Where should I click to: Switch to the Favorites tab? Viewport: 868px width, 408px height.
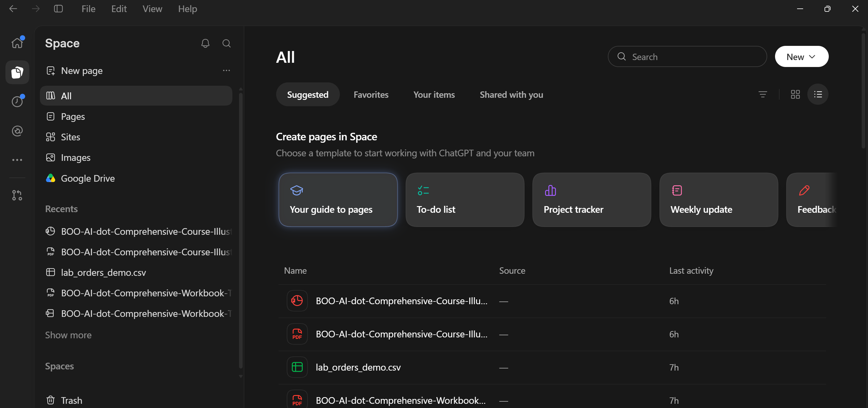pyautogui.click(x=371, y=94)
